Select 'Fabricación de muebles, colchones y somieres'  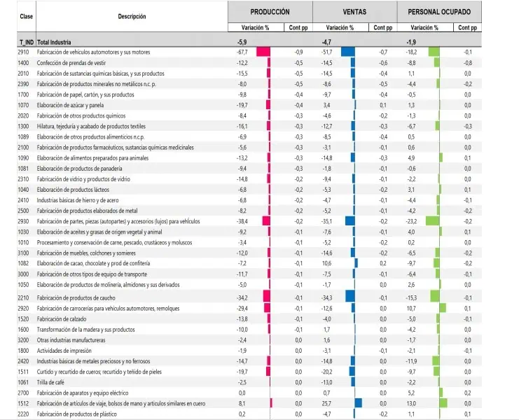point(86,253)
